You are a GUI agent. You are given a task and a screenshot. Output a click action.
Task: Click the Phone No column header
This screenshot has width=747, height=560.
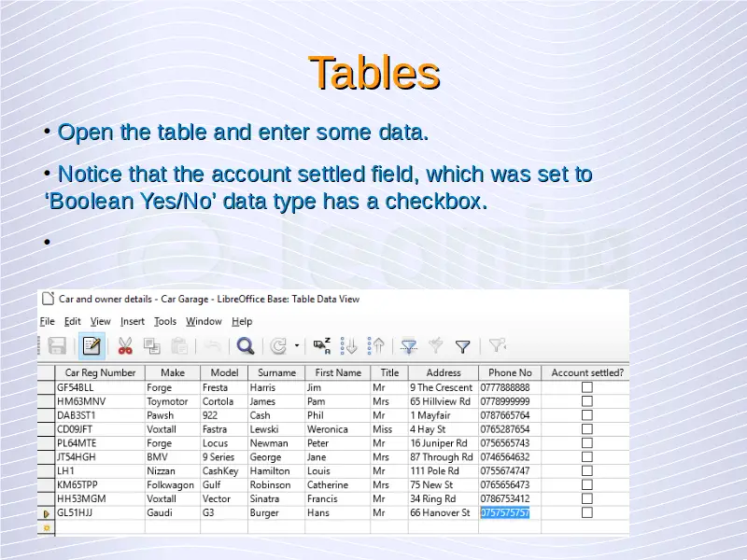coord(510,372)
